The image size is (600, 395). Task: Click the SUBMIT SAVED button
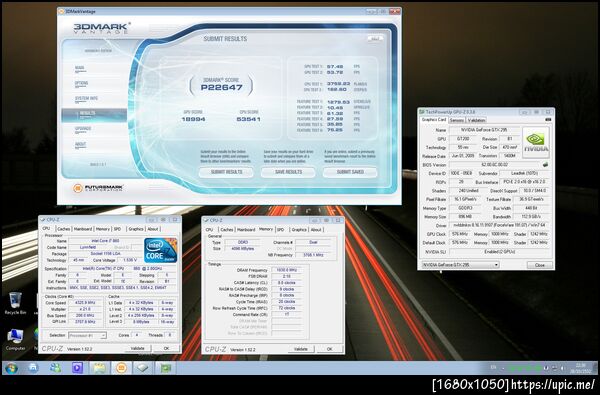(x=350, y=172)
